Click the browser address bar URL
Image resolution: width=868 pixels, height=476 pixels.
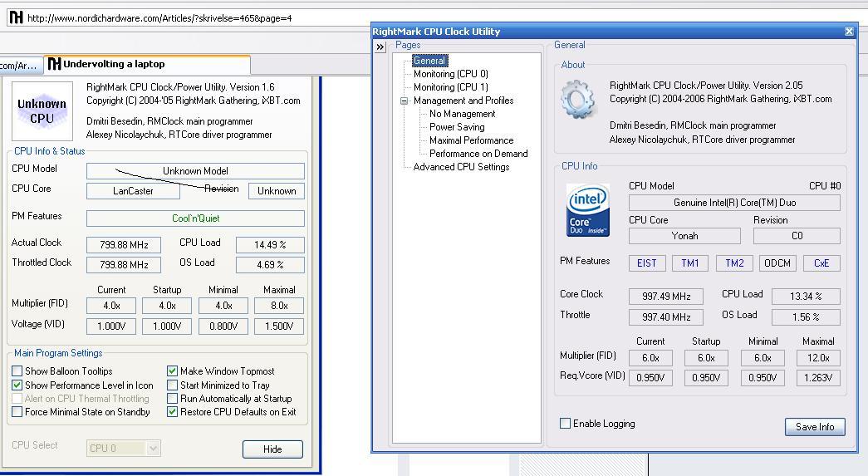[x=159, y=18]
